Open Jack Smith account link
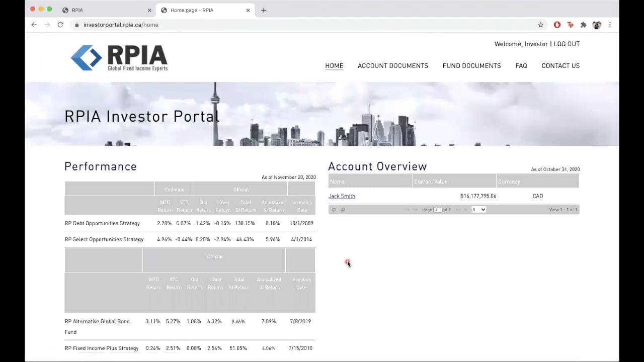 pyautogui.click(x=342, y=196)
